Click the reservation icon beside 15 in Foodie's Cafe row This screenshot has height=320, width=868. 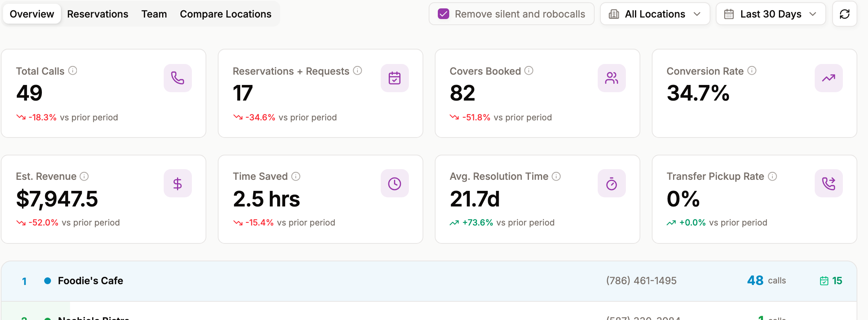coord(824,281)
